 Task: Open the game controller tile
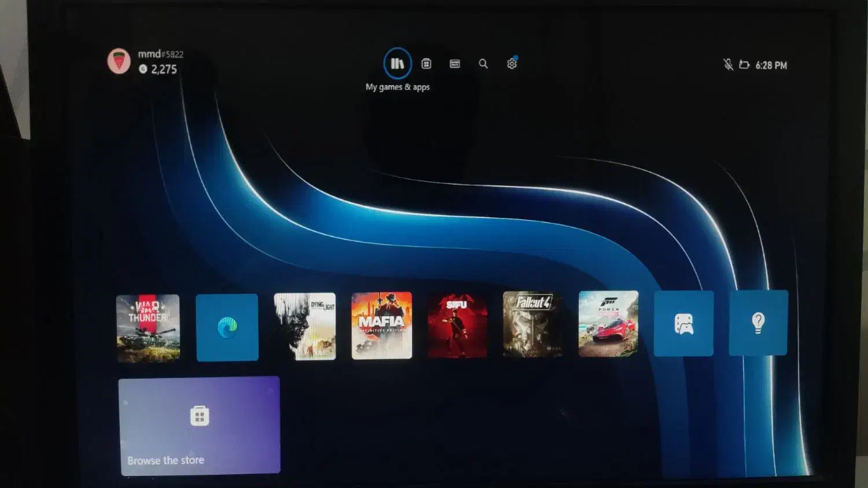tap(683, 324)
